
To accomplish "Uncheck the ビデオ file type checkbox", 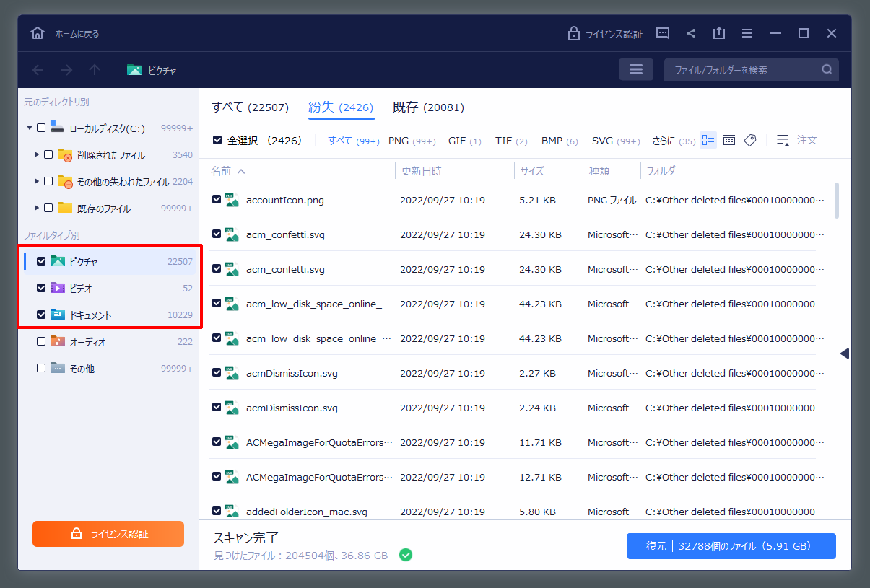I will pos(41,288).
